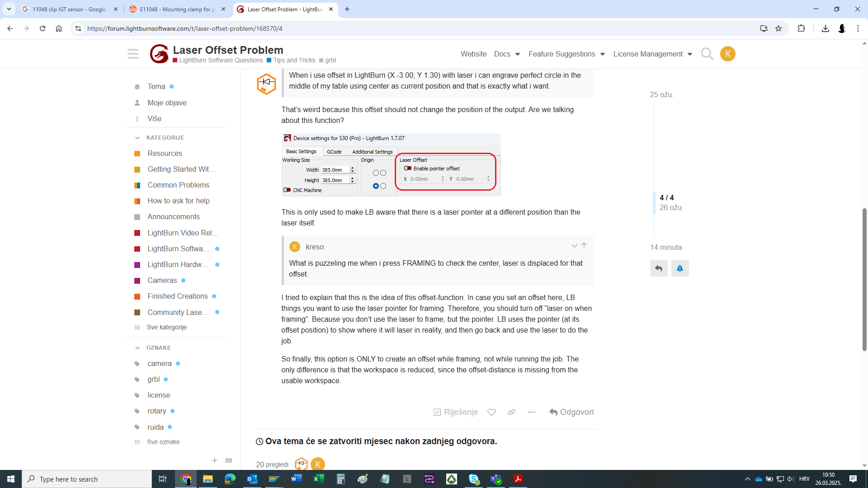Open the tab search dropdown arrow
This screenshot has width=868, height=488.
[9, 9]
